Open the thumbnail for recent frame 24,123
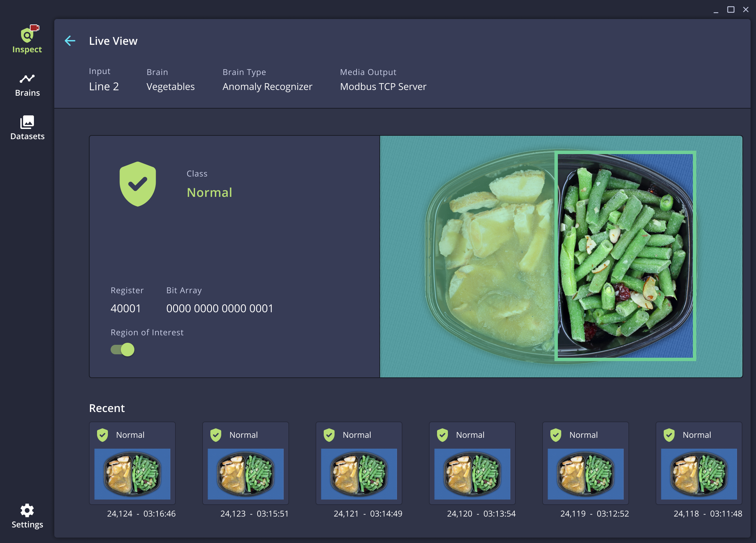Screen dimensions: 756x543 coord(245,475)
